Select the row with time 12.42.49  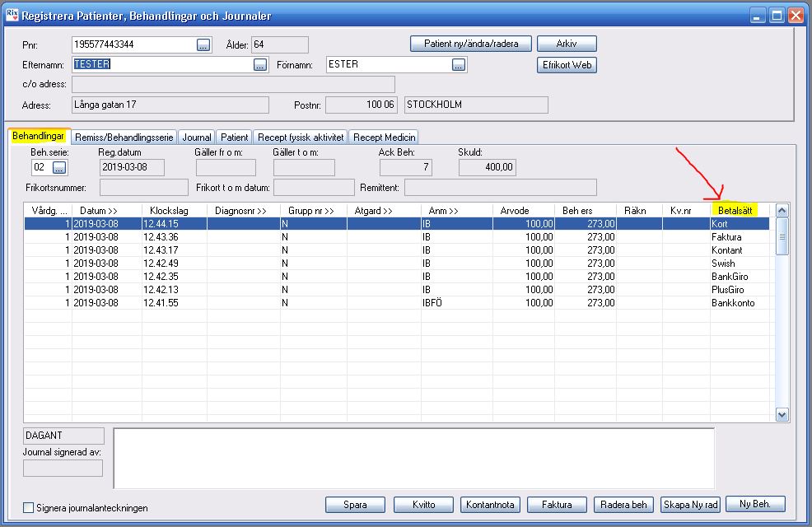click(397, 263)
